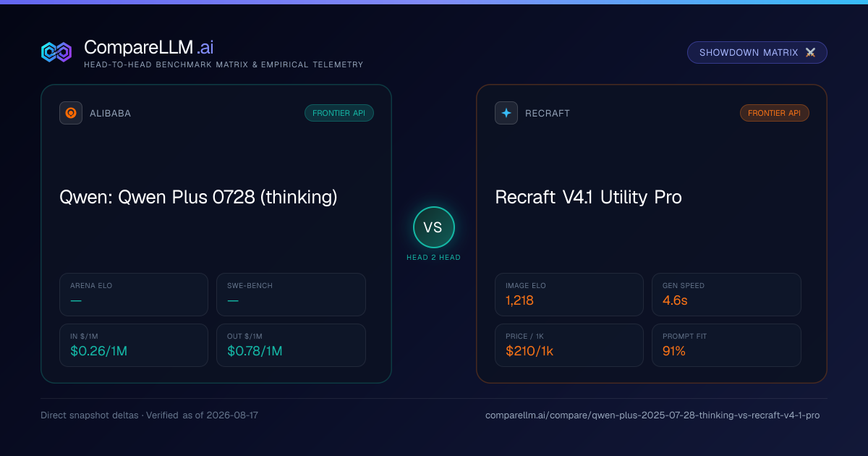The width and height of the screenshot is (868, 456).
Task: Click the Alibaba orange brand icon
Action: tap(71, 113)
